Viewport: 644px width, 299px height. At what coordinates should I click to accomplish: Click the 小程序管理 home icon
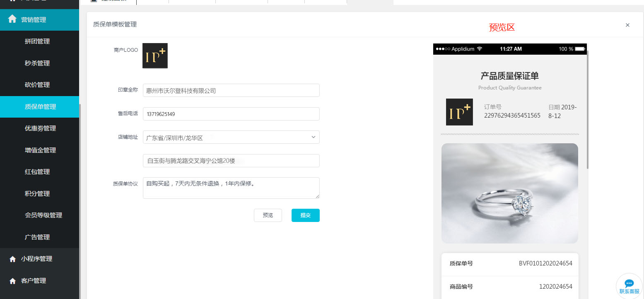pyautogui.click(x=12, y=259)
